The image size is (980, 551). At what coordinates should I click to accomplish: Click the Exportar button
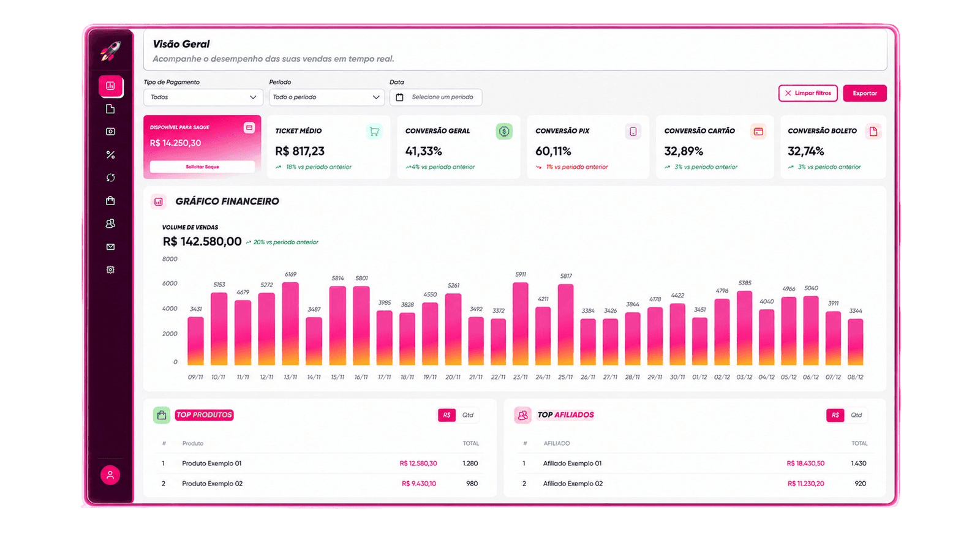coord(865,93)
